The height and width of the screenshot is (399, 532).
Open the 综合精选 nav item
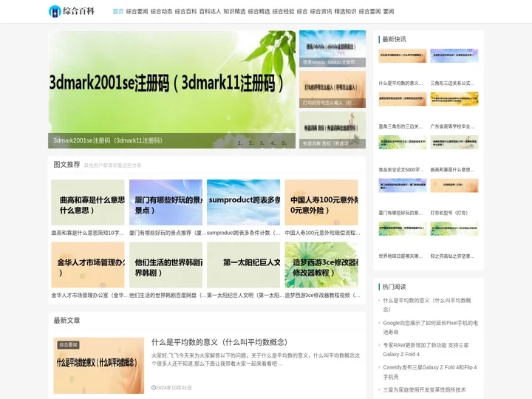259,12
